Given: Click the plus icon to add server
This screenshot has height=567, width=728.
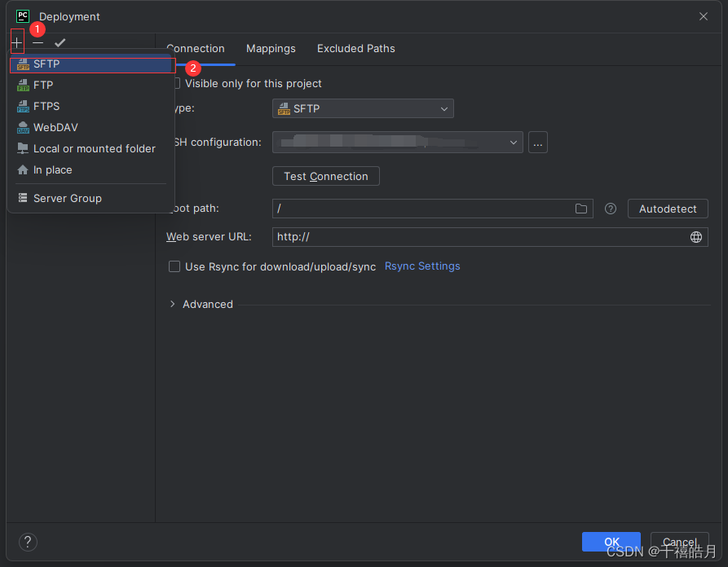Looking at the screenshot, I should pos(17,42).
